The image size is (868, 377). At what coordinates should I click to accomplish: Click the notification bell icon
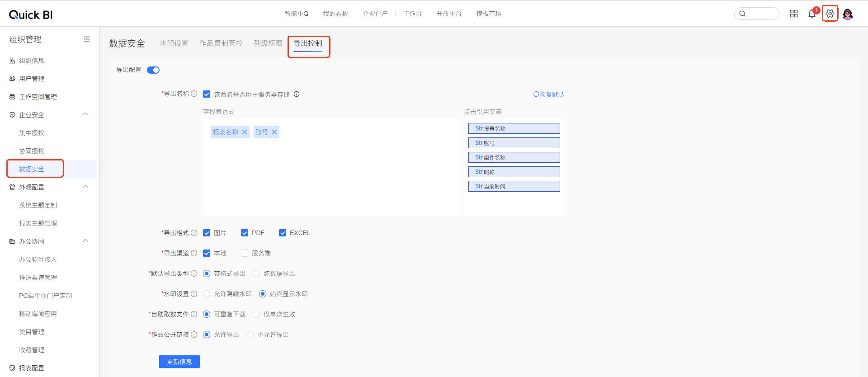coord(812,14)
